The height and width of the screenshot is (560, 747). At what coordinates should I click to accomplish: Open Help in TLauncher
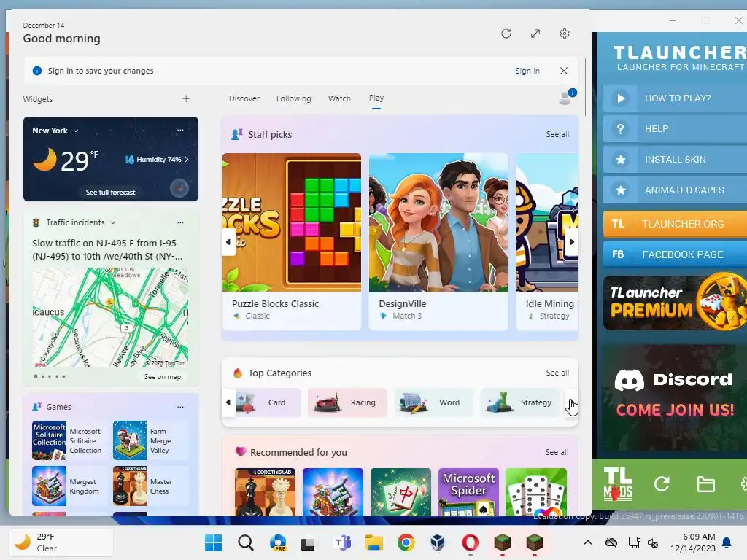675,129
